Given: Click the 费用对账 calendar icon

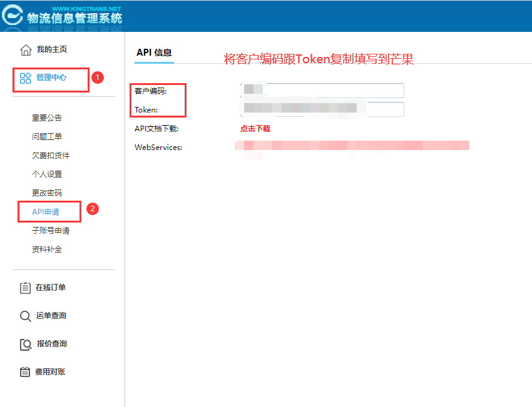Looking at the screenshot, I should coord(26,372).
